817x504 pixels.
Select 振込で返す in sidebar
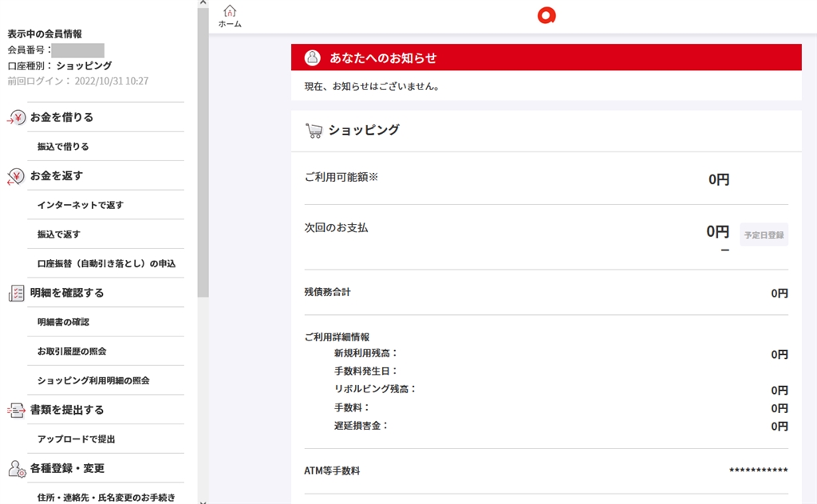click(x=59, y=234)
